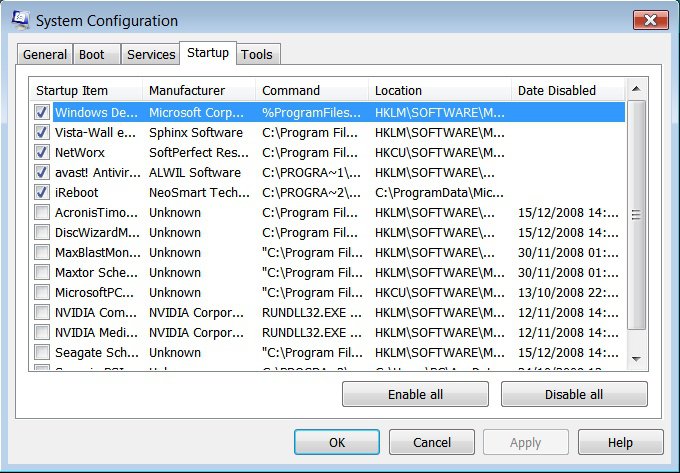Select SoftPerfect Res... manufacturer cell
Viewport: 680px width, 473px height.
pyautogui.click(x=199, y=153)
